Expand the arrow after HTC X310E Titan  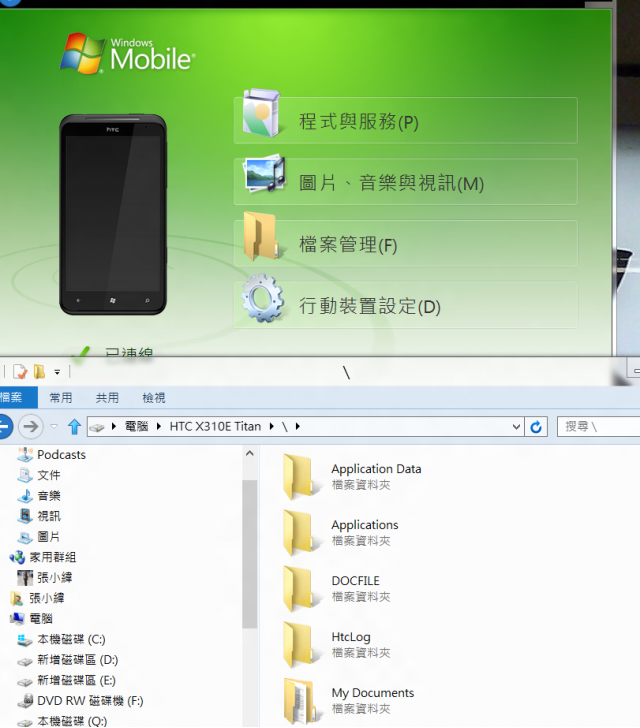click(272, 426)
